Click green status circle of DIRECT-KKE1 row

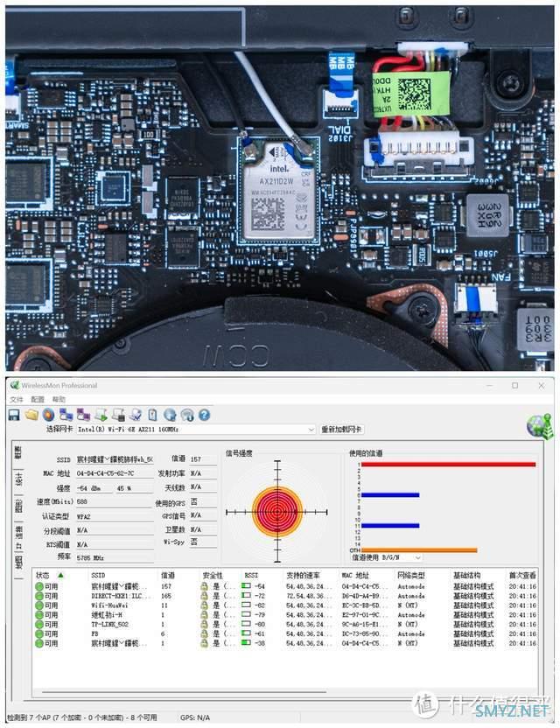[x=39, y=596]
